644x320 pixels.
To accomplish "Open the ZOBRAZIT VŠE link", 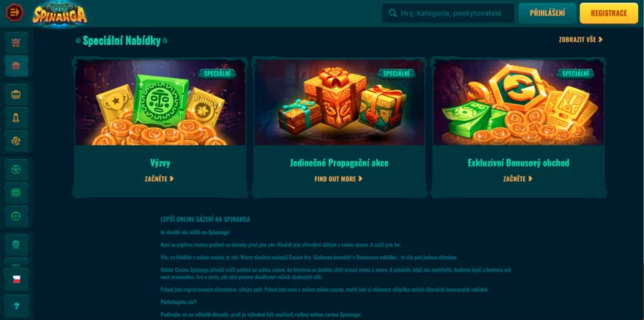I will [581, 40].
